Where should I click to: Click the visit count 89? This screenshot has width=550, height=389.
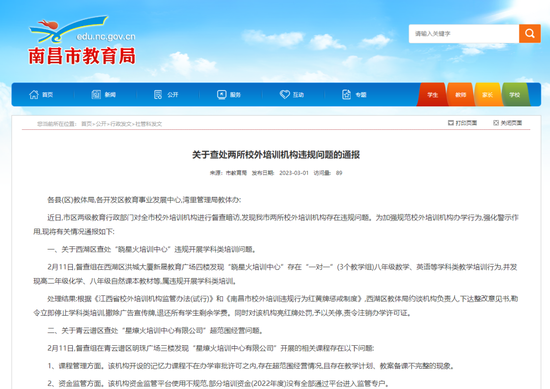339,173
